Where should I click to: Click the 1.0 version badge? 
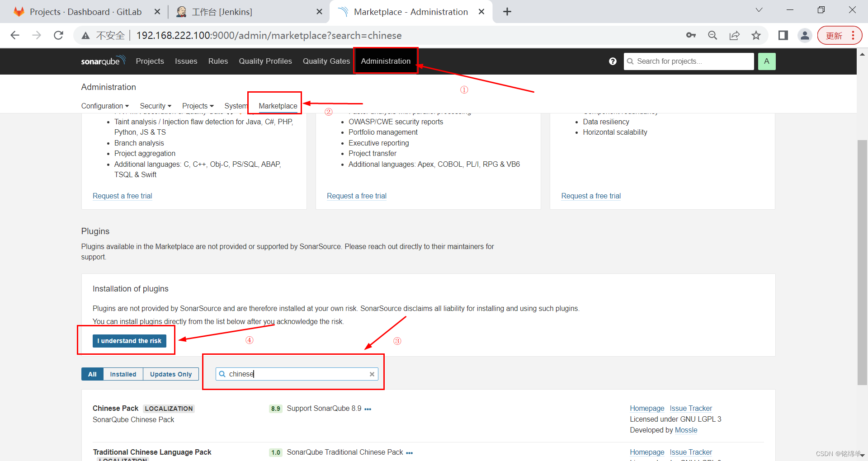pos(275,452)
